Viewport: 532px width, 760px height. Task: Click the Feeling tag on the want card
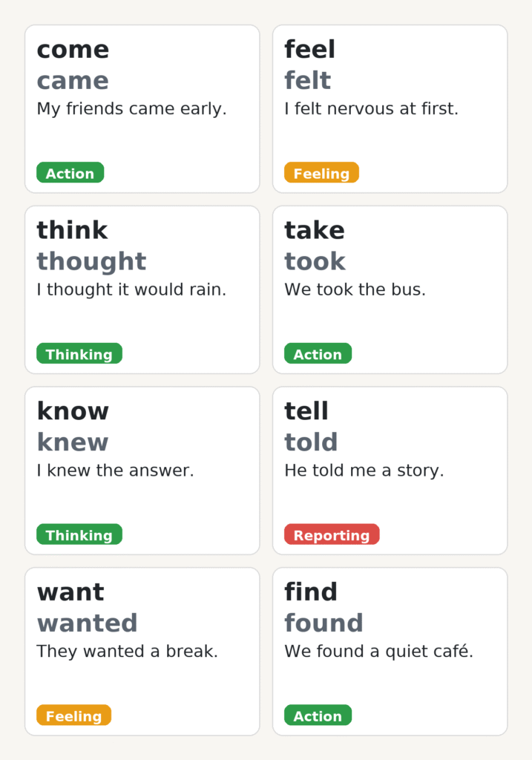[x=73, y=716]
